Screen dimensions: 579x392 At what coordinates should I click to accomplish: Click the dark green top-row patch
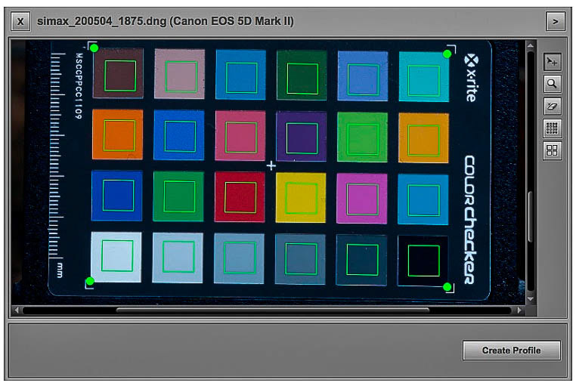tap(302, 76)
